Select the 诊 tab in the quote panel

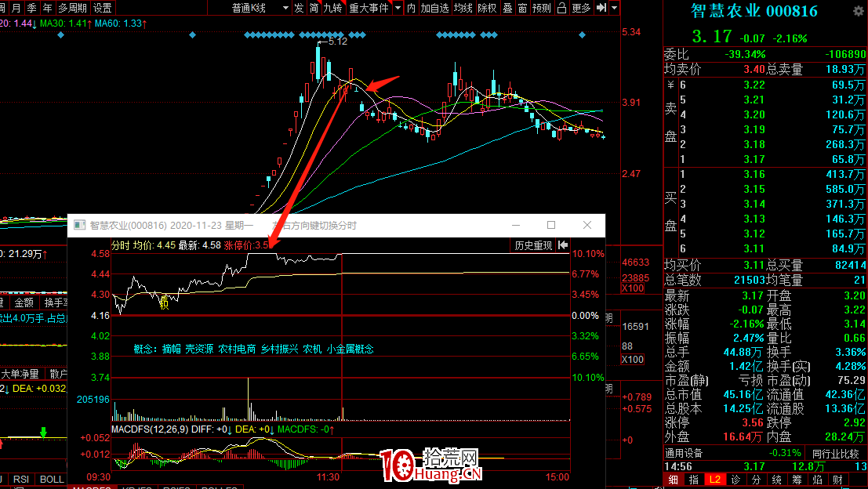pos(735,480)
